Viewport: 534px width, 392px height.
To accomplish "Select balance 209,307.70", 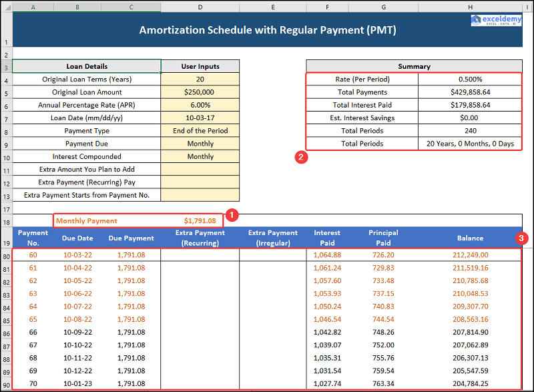I will (x=470, y=307).
